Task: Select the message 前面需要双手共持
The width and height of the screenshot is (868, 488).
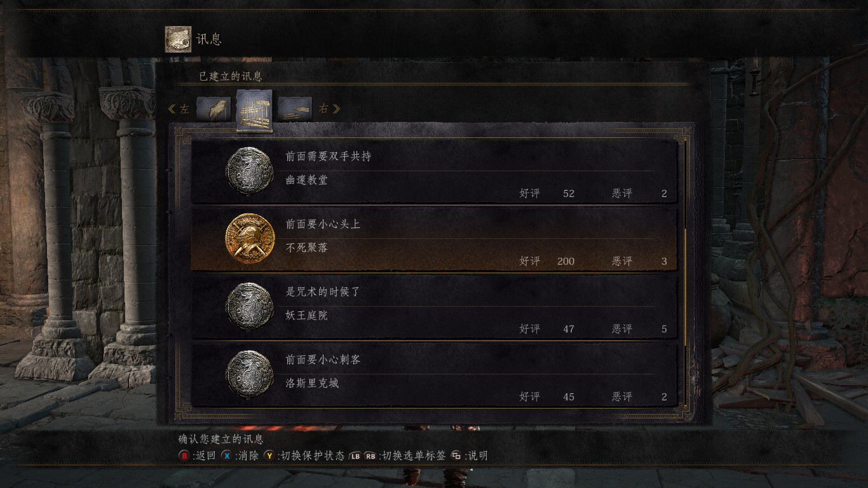Action: (x=434, y=172)
